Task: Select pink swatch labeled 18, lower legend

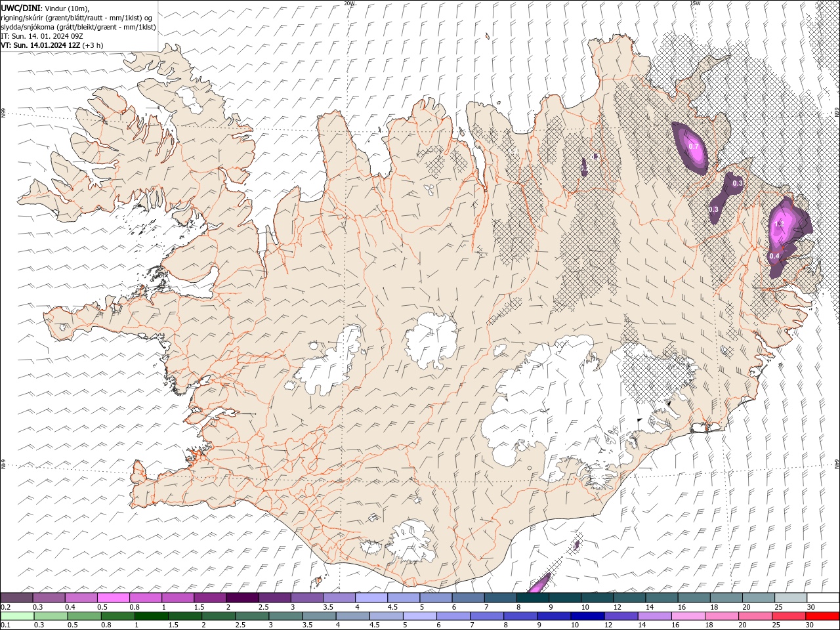Action: [721, 616]
